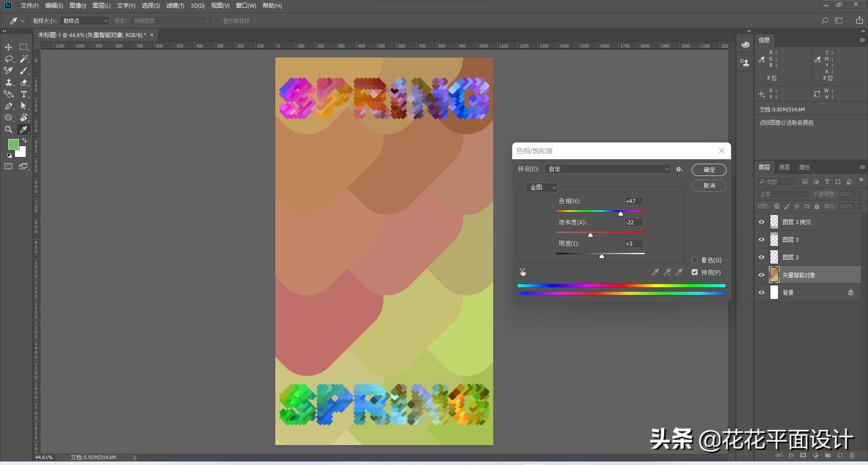Open preset options gear in Hue/Saturation dialog
Image resolution: width=868 pixels, height=465 pixels.
tap(679, 169)
